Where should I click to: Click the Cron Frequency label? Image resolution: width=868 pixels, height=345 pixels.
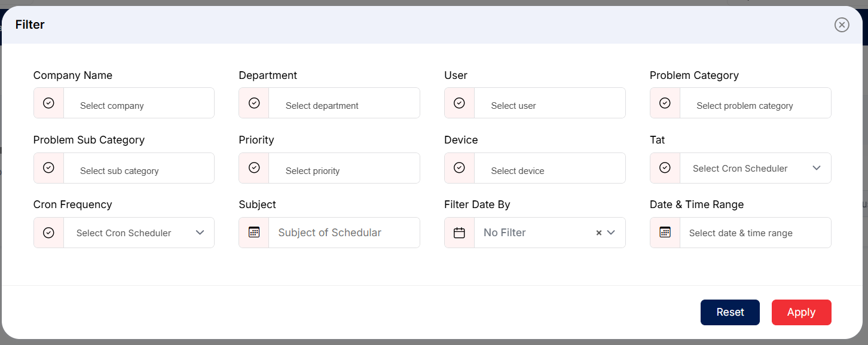tap(73, 204)
